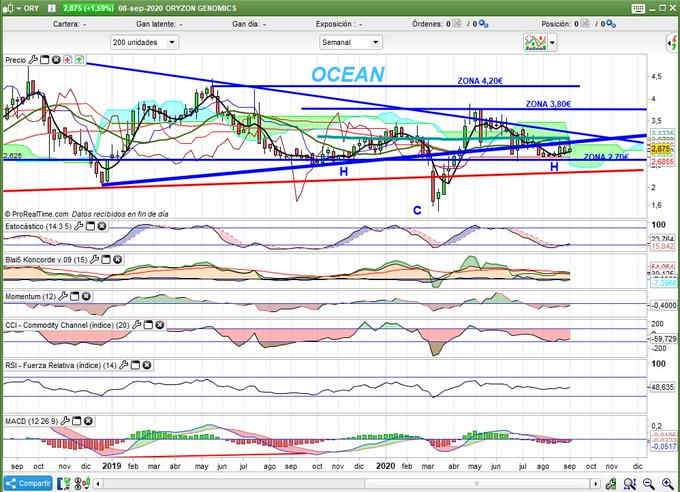
Task: Click the gears icon beside Posición
Action: click(x=611, y=24)
